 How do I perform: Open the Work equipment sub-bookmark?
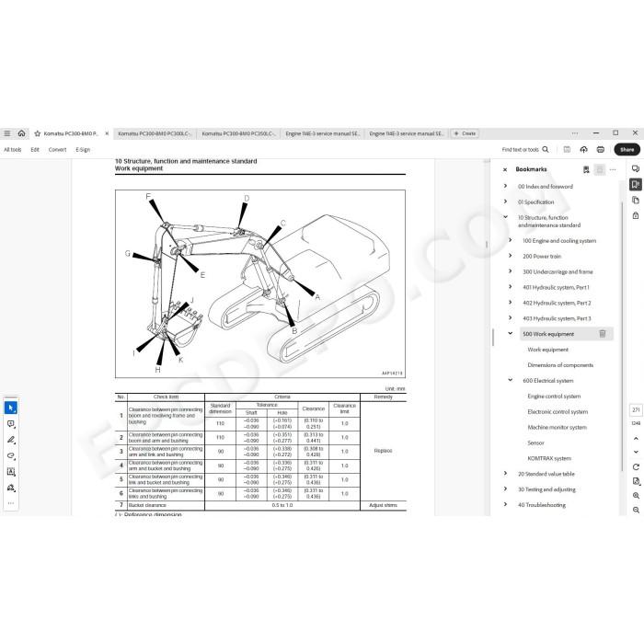click(x=548, y=350)
